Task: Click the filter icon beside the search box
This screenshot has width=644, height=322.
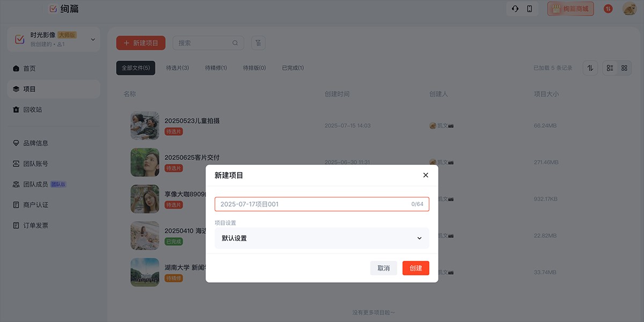Action: click(258, 42)
